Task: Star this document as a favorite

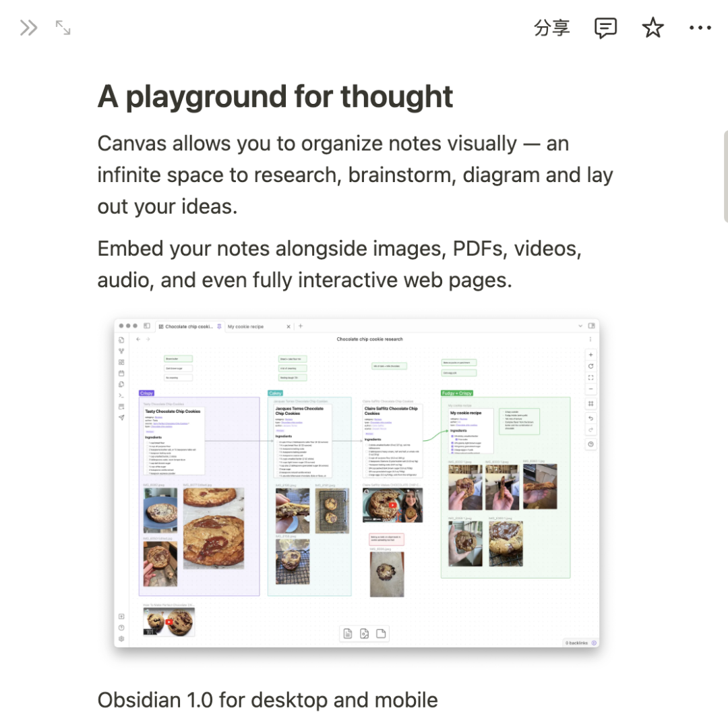Action: point(653,28)
